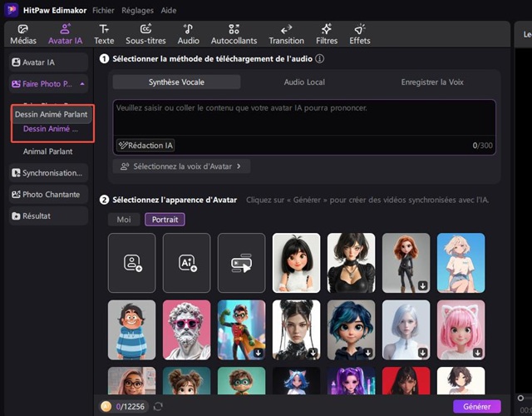Click the Générer button
Screen dimensions: 532x416
pos(476,406)
